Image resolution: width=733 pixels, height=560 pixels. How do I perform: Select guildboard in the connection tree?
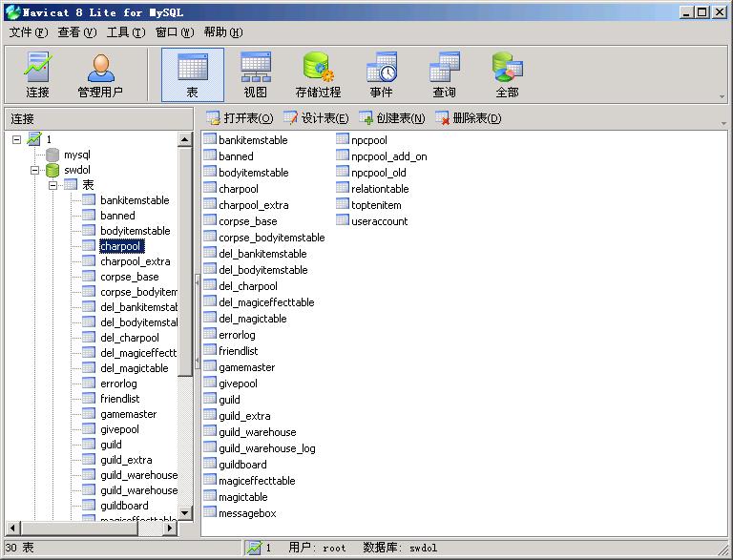click(x=124, y=506)
